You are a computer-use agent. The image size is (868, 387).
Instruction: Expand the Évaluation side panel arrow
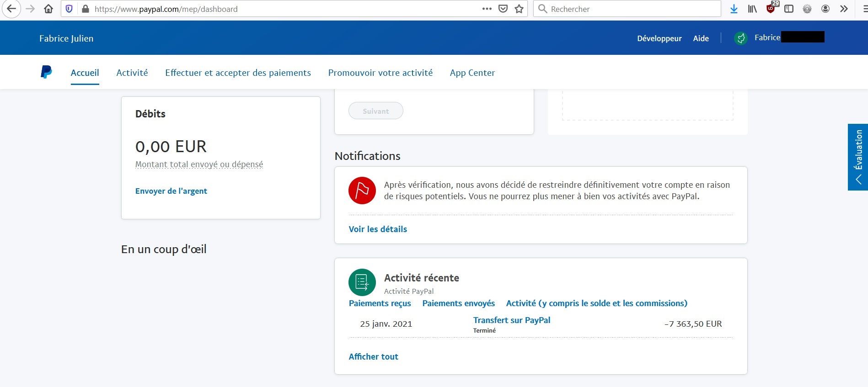click(858, 180)
